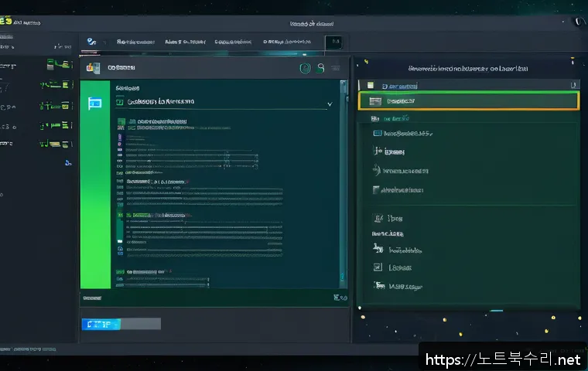Open the hamburger menu in the center panel header
Image resolution: width=588 pixels, height=371 pixels.
(335, 68)
